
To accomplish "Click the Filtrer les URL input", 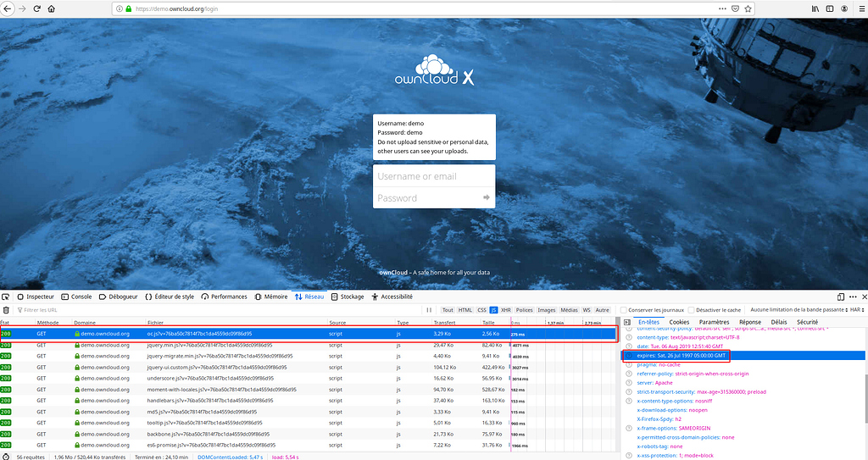I will (219, 310).
